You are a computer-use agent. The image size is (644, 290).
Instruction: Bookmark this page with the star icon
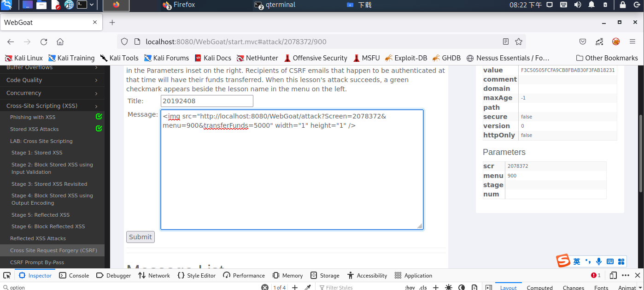tap(519, 41)
